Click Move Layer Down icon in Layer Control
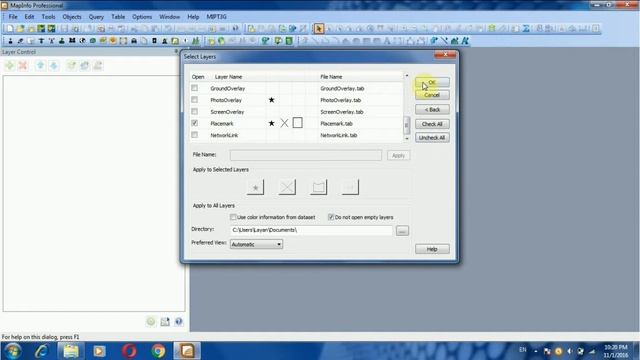This screenshot has width=640, height=360. tap(54, 65)
